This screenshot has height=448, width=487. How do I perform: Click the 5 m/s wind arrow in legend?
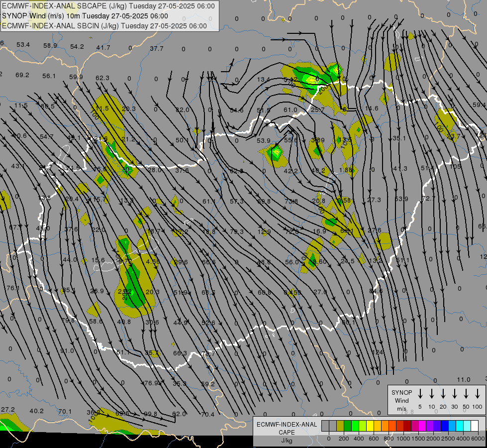pos(420,394)
